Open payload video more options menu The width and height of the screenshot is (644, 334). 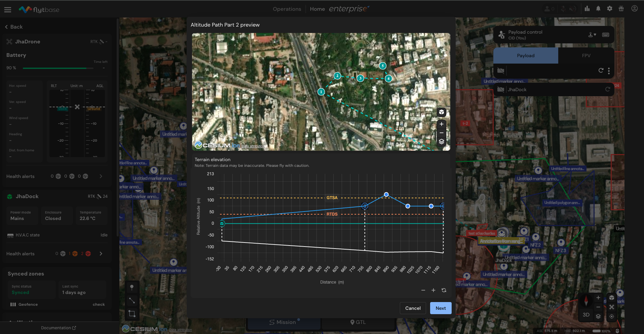click(x=609, y=71)
